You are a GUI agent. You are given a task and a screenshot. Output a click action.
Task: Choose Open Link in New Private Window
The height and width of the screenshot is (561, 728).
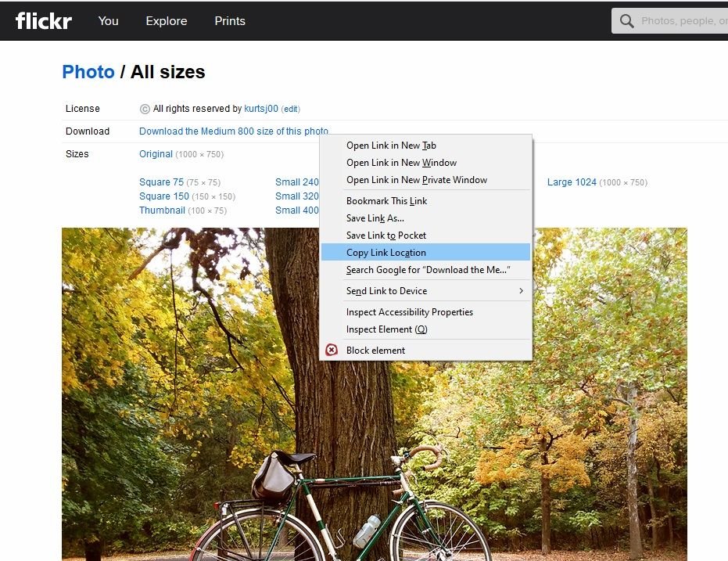425,180
